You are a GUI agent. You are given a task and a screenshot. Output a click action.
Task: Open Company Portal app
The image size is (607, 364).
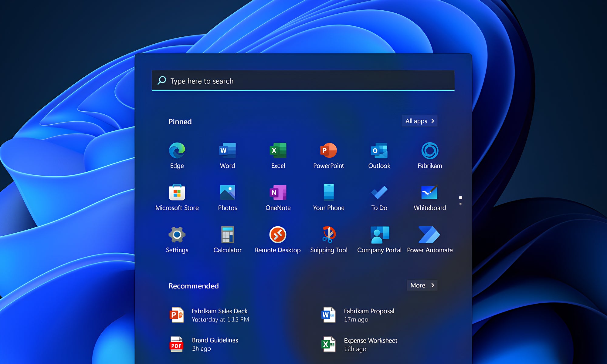point(379,235)
